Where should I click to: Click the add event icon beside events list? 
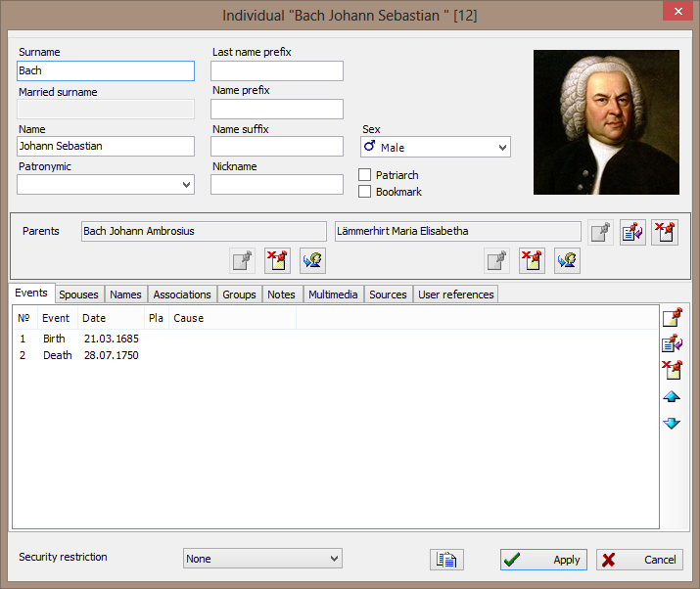tap(672, 318)
